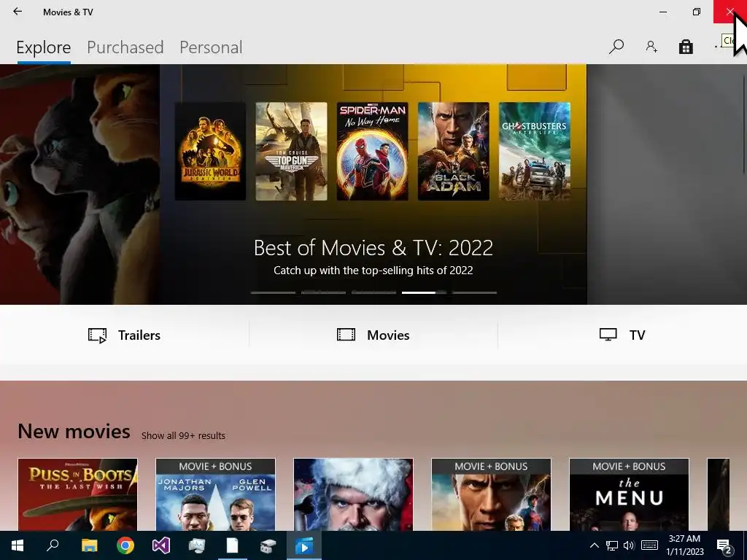The width and height of the screenshot is (747, 560).
Task: Open the monitor app icon in taskbar
Action: click(x=197, y=545)
